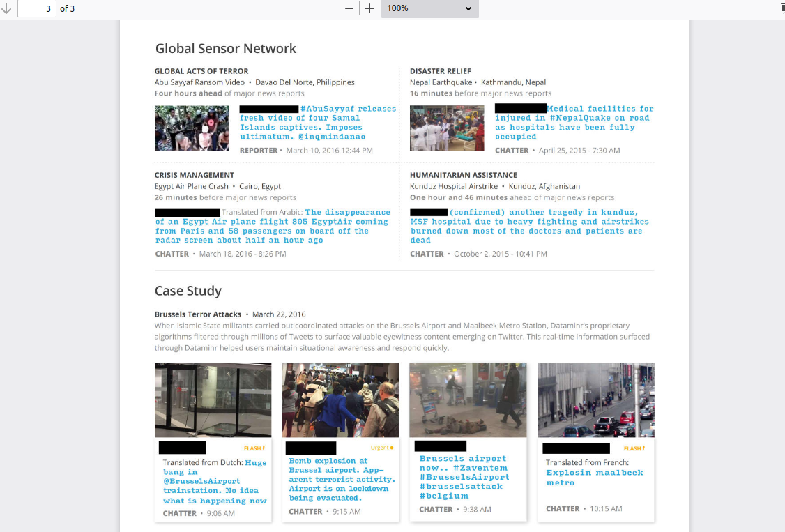Open the 'Explosin maalbeek metro' tweet

point(594,473)
